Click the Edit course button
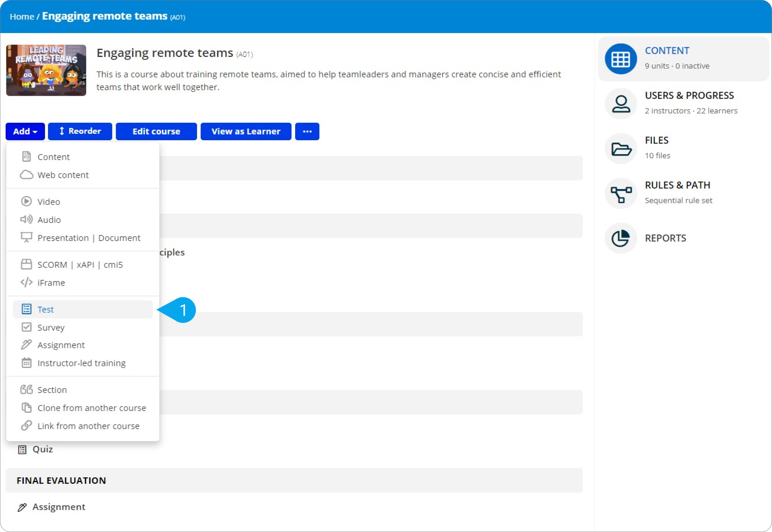The image size is (772, 532). click(156, 131)
